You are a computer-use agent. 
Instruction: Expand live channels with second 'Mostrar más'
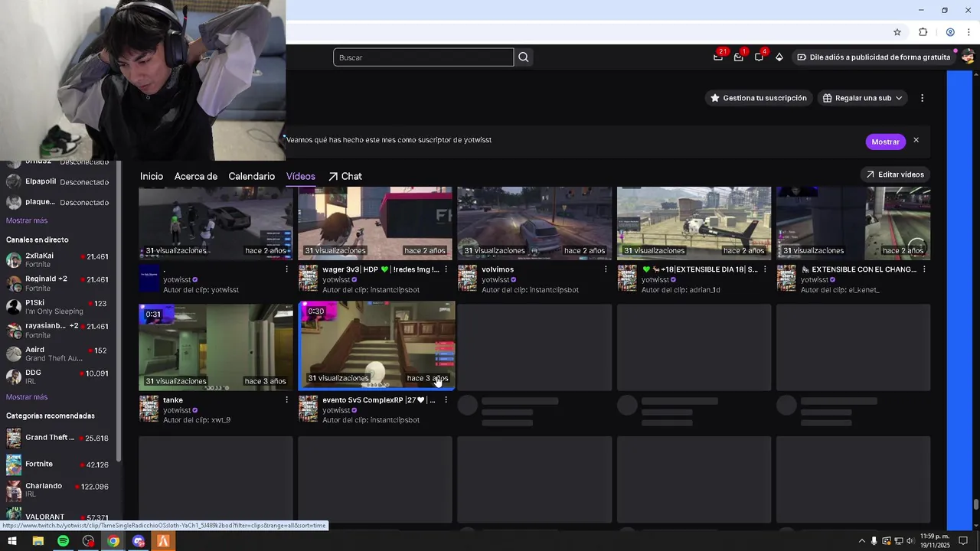(x=27, y=397)
